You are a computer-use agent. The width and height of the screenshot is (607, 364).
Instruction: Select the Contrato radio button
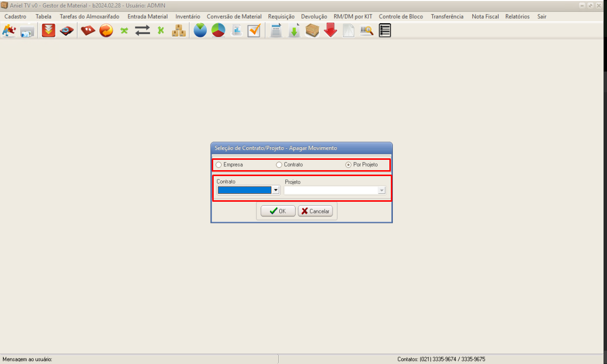click(279, 165)
